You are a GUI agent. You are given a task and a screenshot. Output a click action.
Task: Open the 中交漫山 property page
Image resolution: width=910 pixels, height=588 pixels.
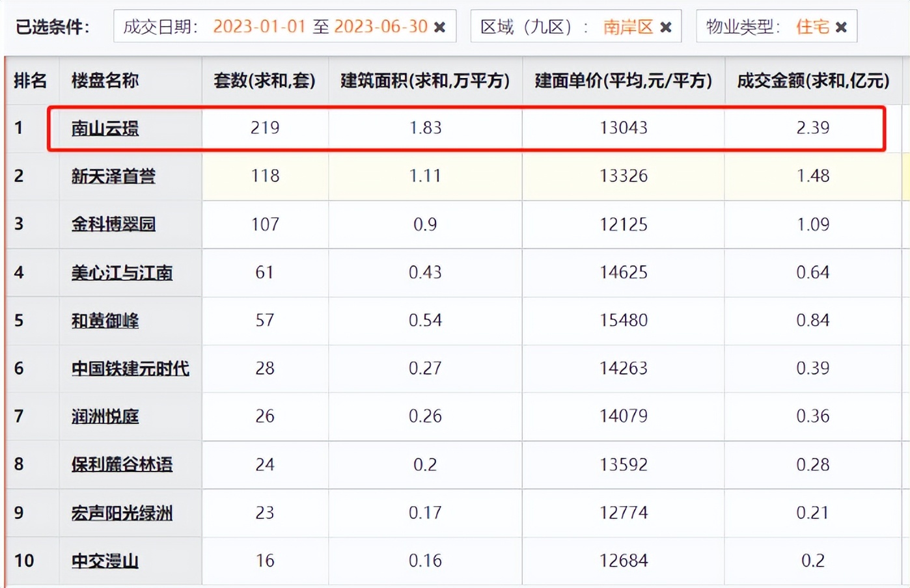[x=104, y=560]
